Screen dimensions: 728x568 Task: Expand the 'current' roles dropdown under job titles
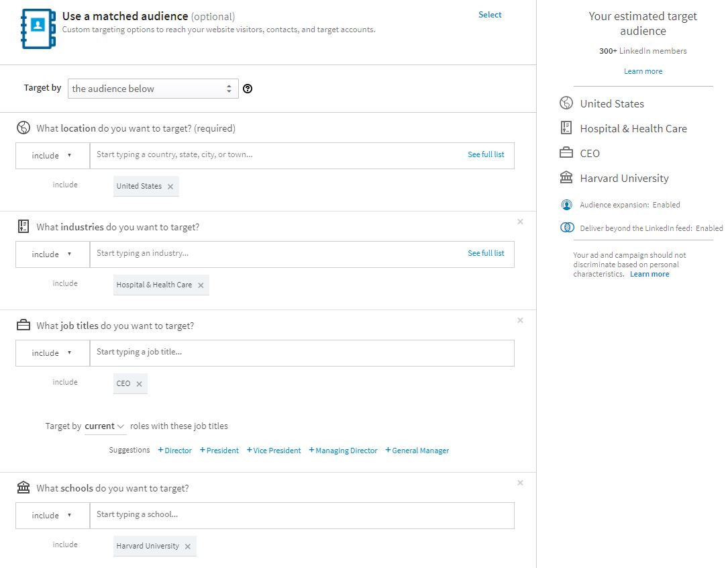[x=104, y=426]
